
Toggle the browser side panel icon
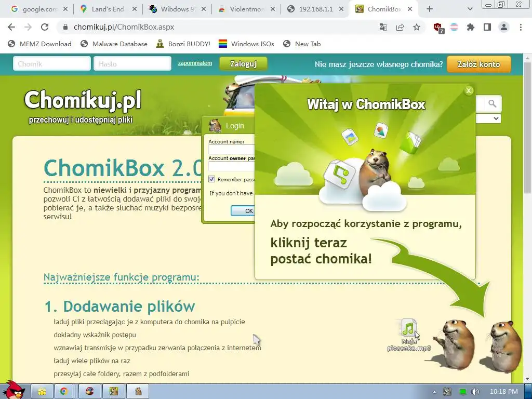coord(487,27)
